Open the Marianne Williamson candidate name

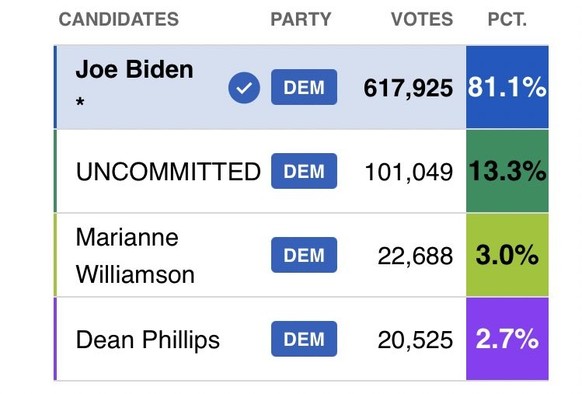coord(135,256)
